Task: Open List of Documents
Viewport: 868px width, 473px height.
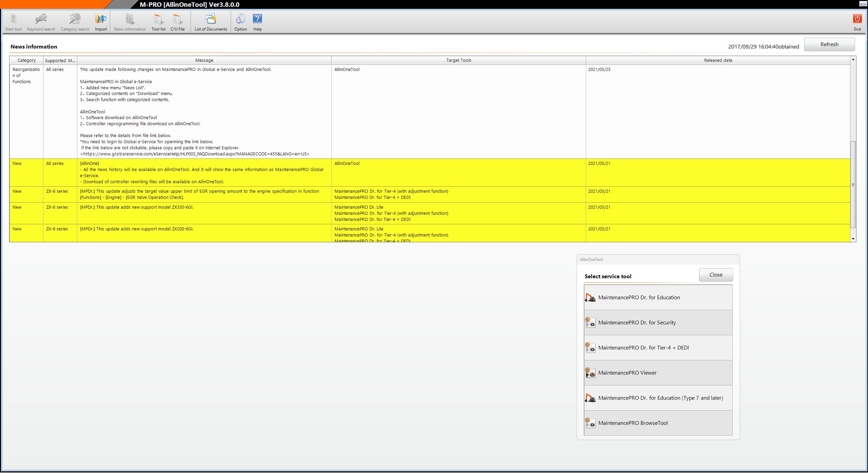Action: click(x=211, y=22)
